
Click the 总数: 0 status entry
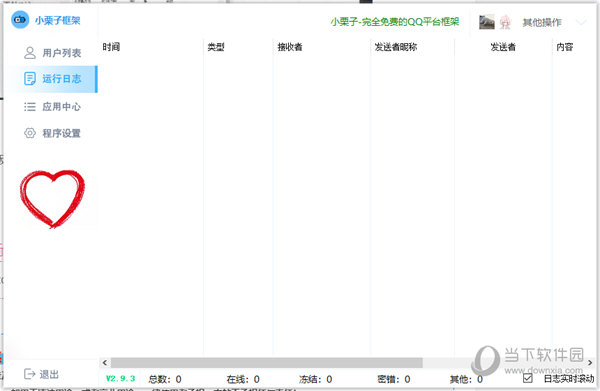coord(165,379)
